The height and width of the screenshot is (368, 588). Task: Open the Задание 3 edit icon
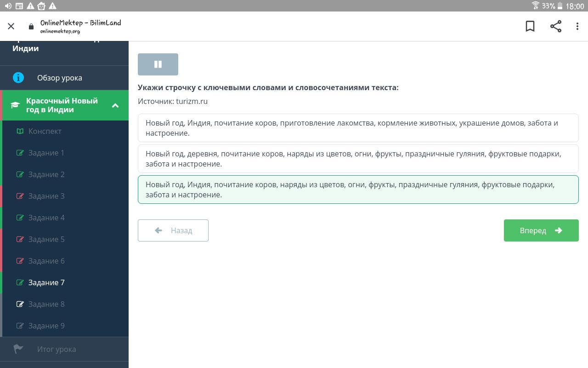[20, 196]
